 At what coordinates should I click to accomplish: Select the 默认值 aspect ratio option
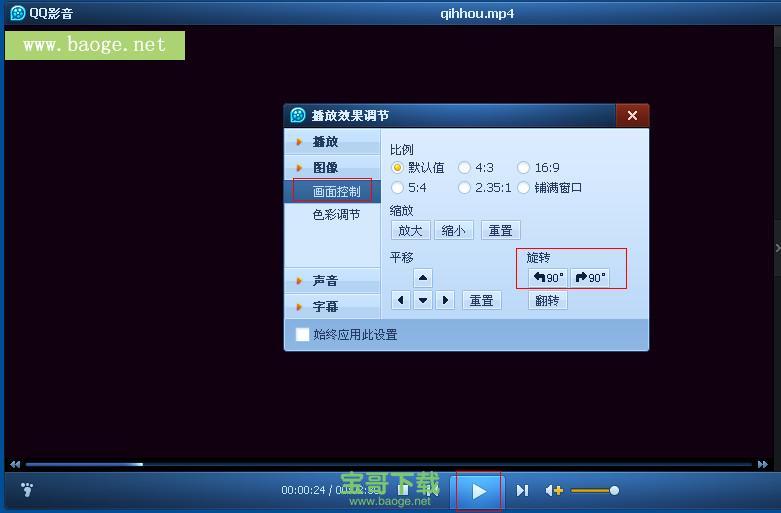point(418,168)
